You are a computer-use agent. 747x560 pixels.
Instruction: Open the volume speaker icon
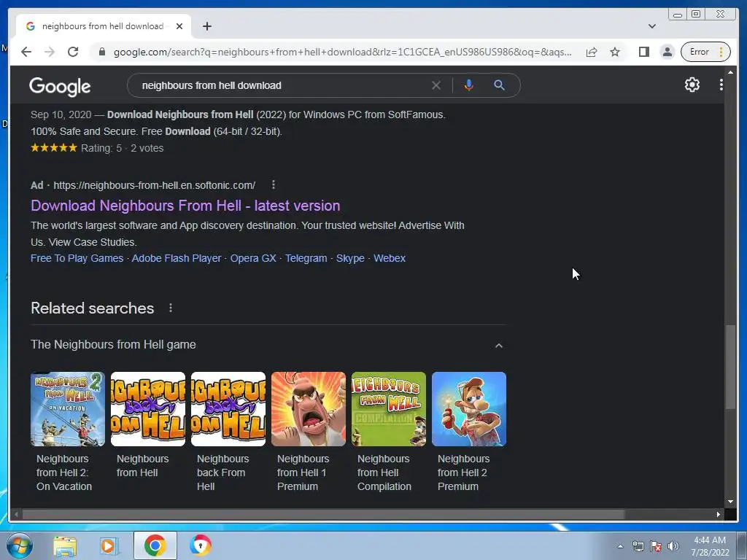(x=673, y=546)
